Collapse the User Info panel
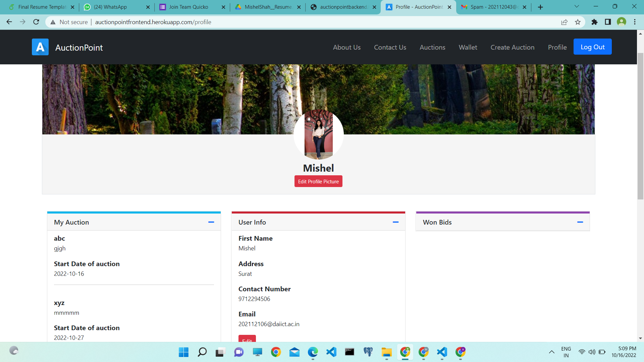Image resolution: width=644 pixels, height=362 pixels. [396, 222]
